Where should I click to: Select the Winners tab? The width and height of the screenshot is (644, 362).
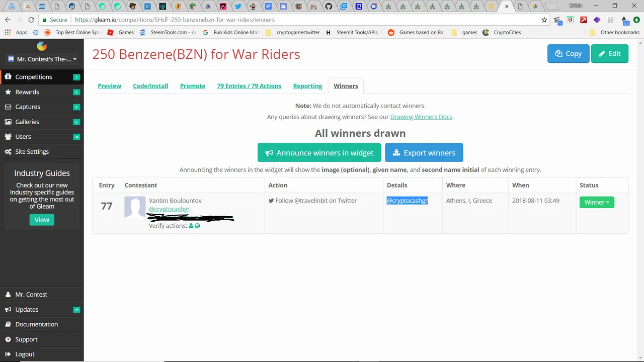pos(346,86)
